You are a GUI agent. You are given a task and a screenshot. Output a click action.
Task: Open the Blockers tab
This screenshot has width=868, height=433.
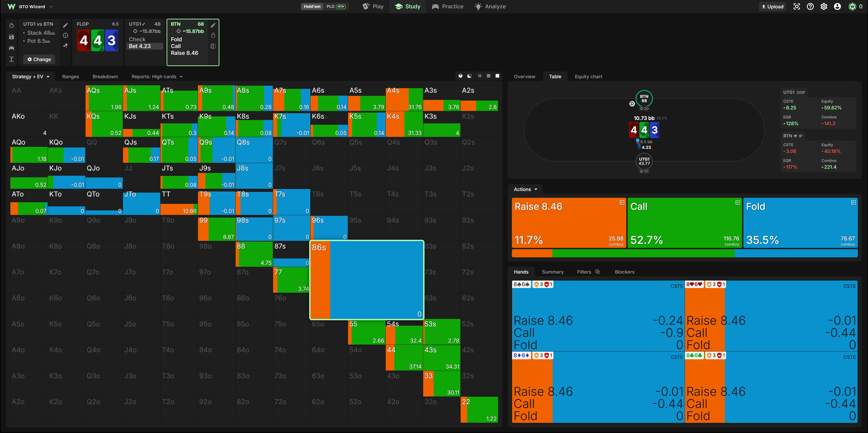624,272
